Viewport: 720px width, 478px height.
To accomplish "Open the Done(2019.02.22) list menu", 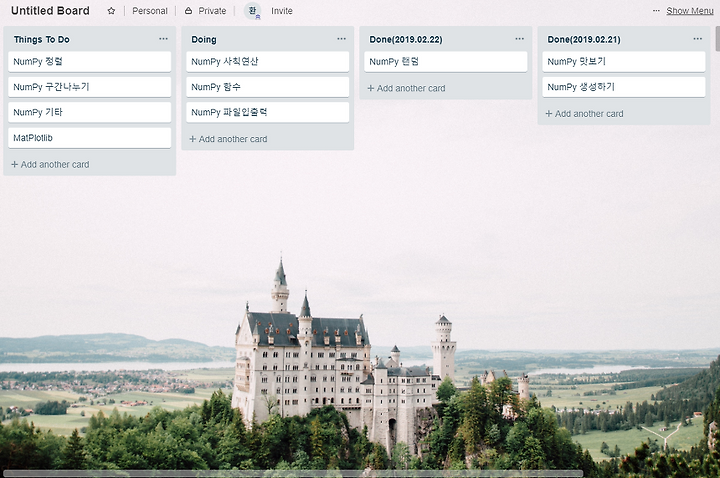I will click(519, 39).
